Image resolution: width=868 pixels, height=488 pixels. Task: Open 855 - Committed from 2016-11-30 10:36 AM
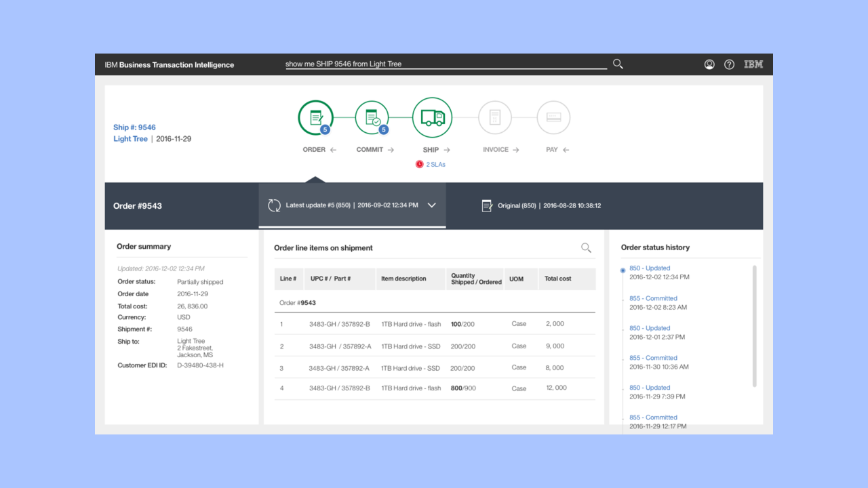[653, 358]
